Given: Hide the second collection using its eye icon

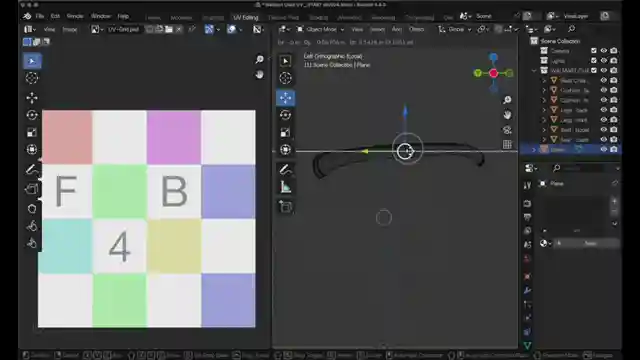Looking at the screenshot, I should [604, 60].
